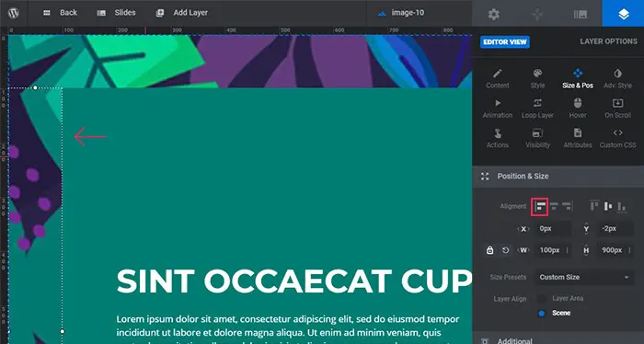
Task: Open the Add Layer menu
Action: pos(182,13)
